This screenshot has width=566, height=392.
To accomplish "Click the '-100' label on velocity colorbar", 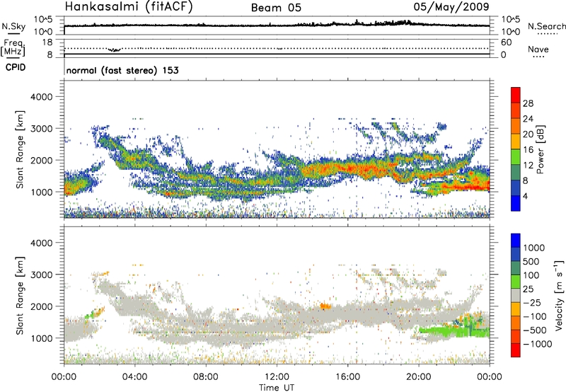I will click(x=534, y=316).
